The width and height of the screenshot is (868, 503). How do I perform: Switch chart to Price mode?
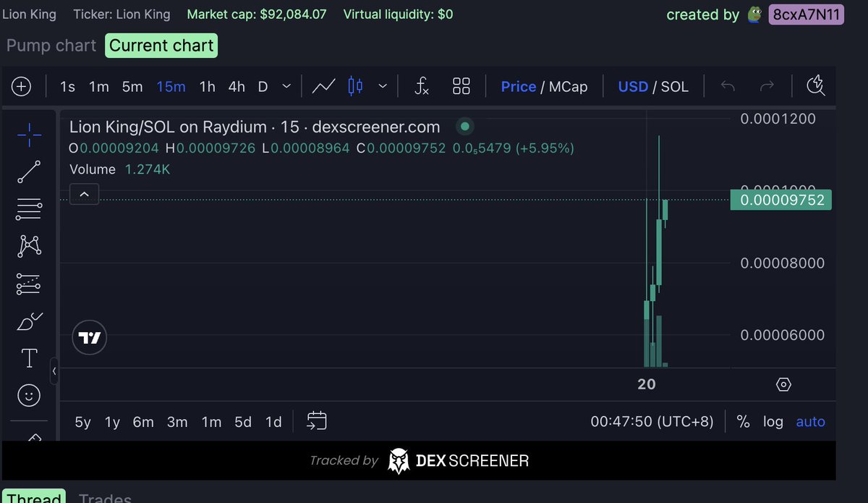519,87
